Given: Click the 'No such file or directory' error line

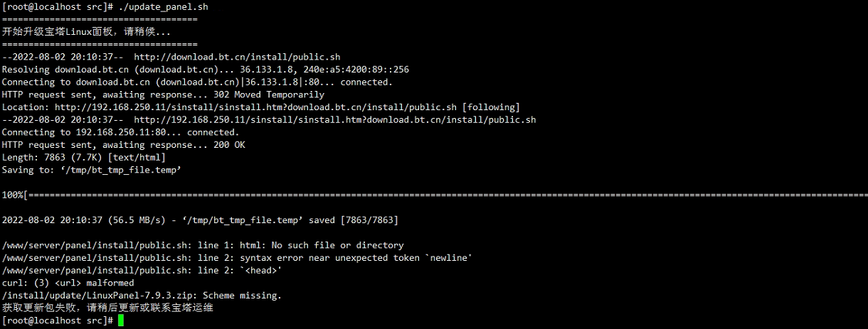Looking at the screenshot, I should 203,245.
